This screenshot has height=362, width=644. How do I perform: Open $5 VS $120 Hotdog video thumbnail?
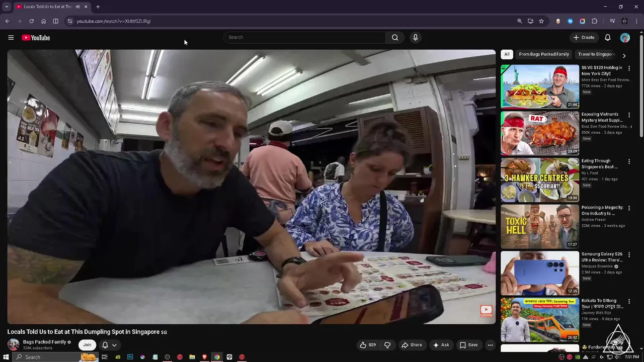point(540,86)
